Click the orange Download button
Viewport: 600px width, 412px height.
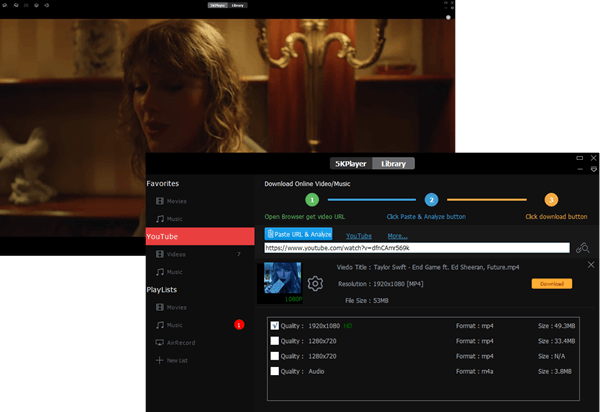(x=552, y=284)
